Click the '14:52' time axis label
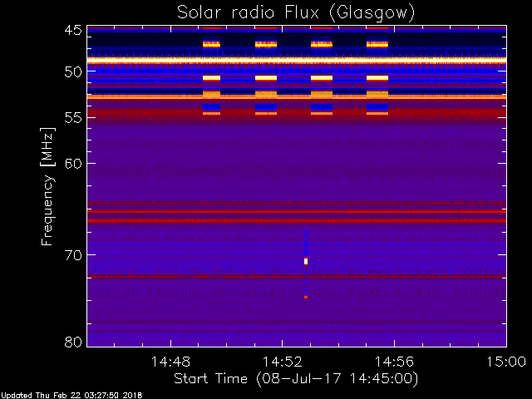The width and height of the screenshot is (532, 399). point(283,362)
